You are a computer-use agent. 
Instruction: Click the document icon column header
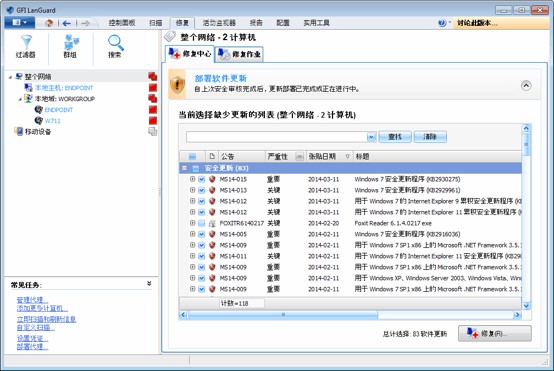pos(212,156)
